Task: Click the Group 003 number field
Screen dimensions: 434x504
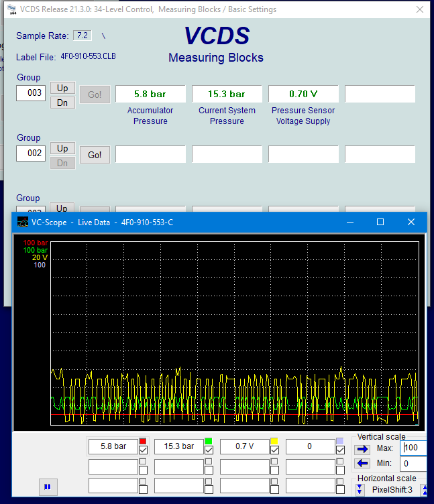Action: 31,93
